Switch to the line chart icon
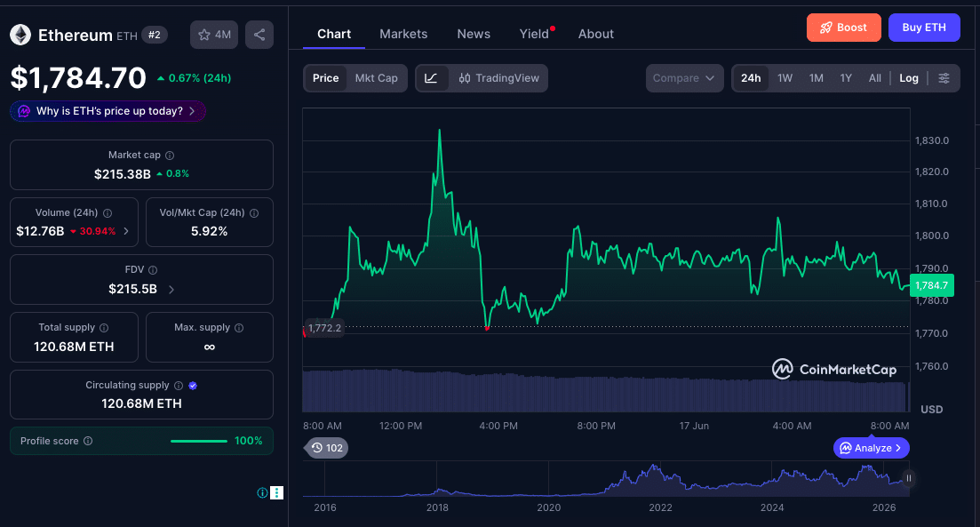 pos(431,78)
